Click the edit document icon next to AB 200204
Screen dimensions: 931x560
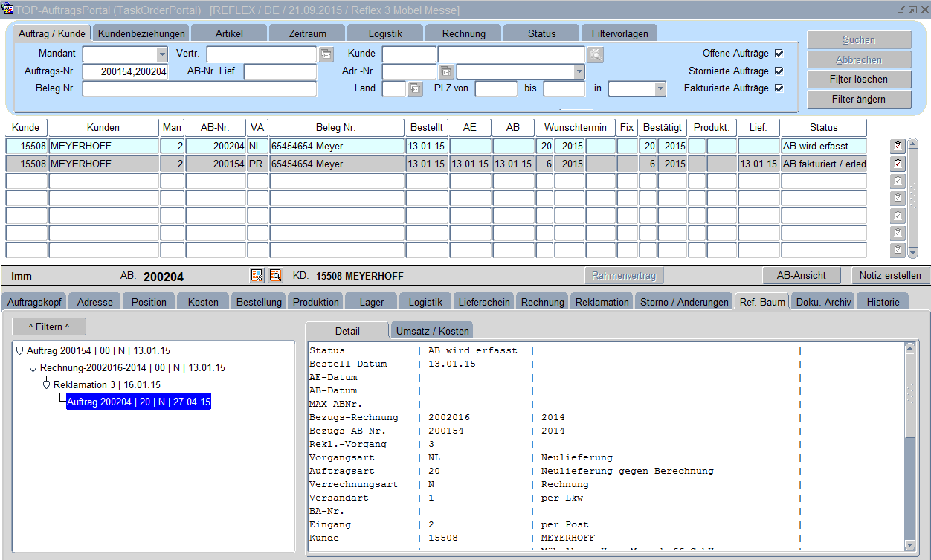coord(257,276)
